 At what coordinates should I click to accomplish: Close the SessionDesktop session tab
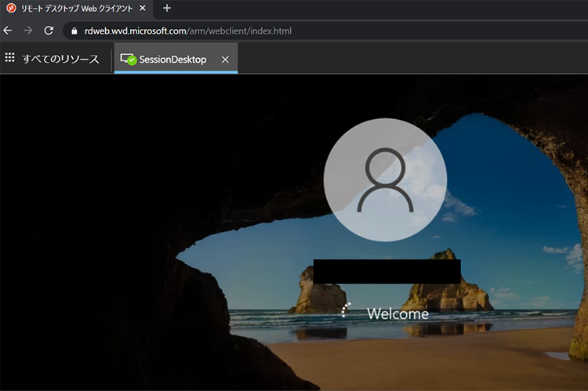pos(225,60)
